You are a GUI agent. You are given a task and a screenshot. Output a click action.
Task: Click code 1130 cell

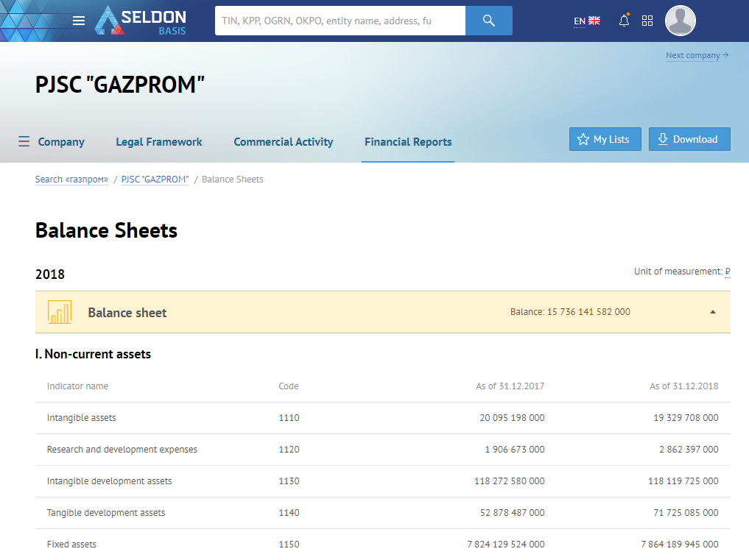[289, 481]
